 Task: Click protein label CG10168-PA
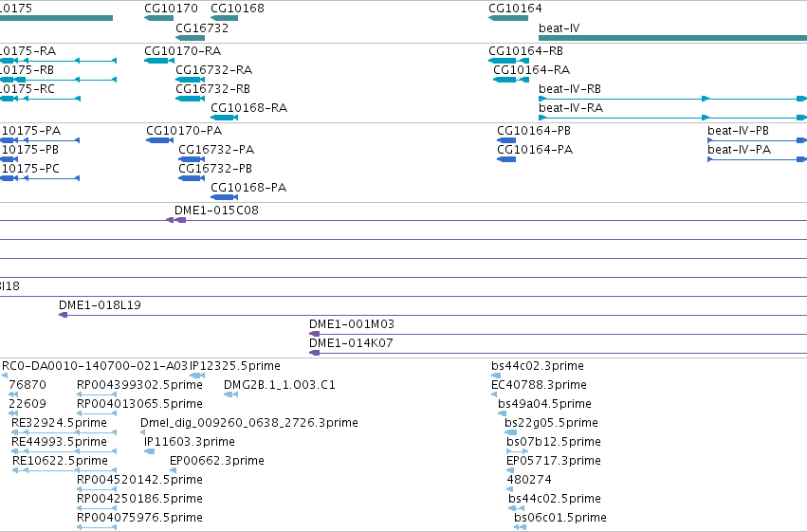pyautogui.click(x=248, y=188)
